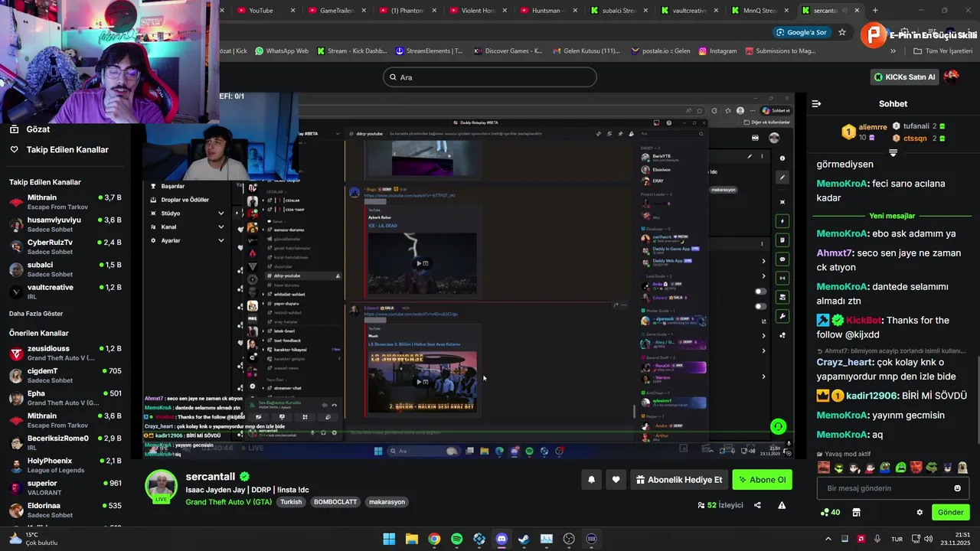Open Spotify from the taskbar
Image resolution: width=980 pixels, height=551 pixels.
point(457,539)
